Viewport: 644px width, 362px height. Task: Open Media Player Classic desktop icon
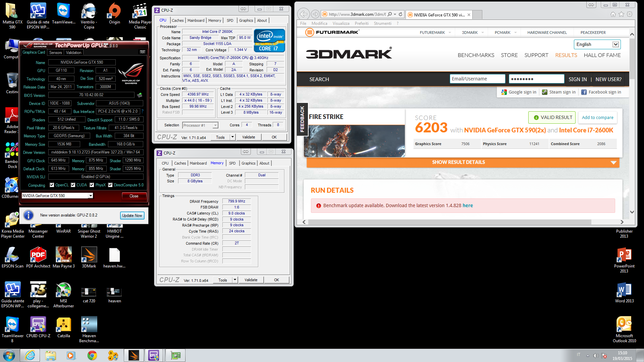pos(140,16)
